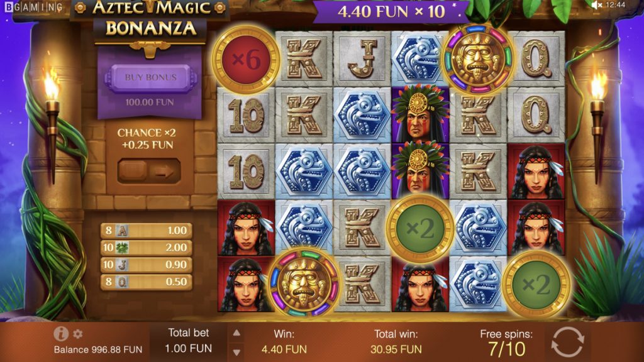Decrease total bet with down arrow
The image size is (644, 362).
[236, 352]
